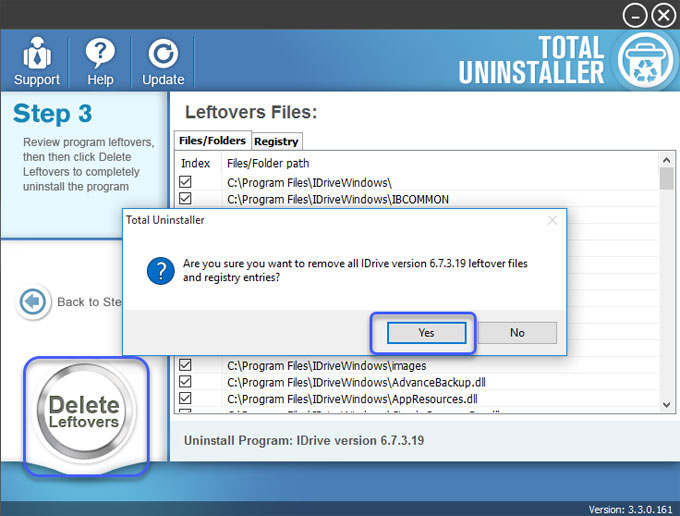Select the path C:\Program Files\IDriveWindows\
Screen dimensions: 680x516
tap(309, 183)
